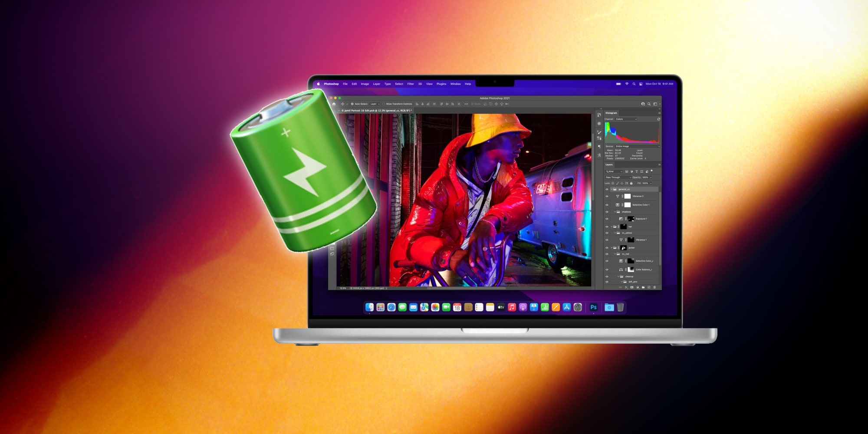Create new group with folder icon in Layers panel
868x434 pixels.
pyautogui.click(x=643, y=287)
